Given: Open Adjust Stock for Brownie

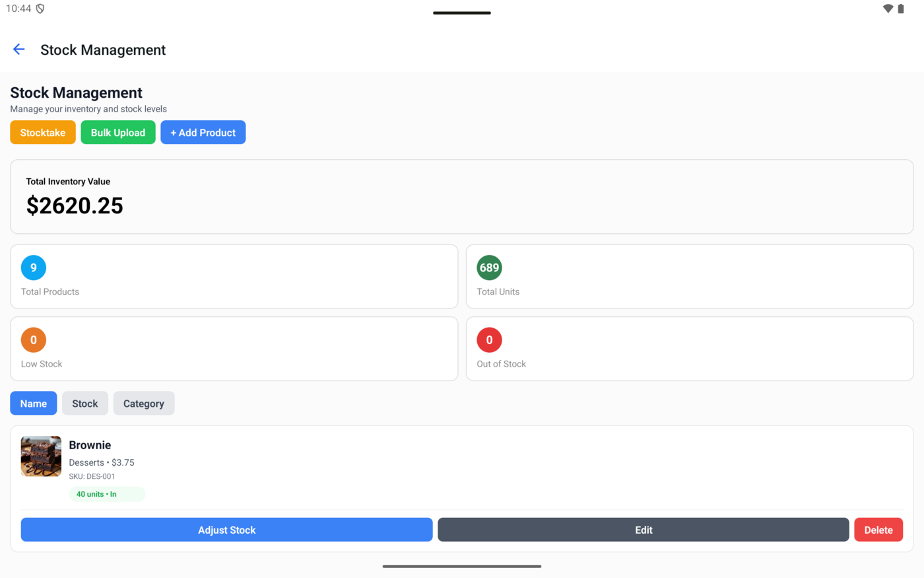Looking at the screenshot, I should click(x=226, y=530).
